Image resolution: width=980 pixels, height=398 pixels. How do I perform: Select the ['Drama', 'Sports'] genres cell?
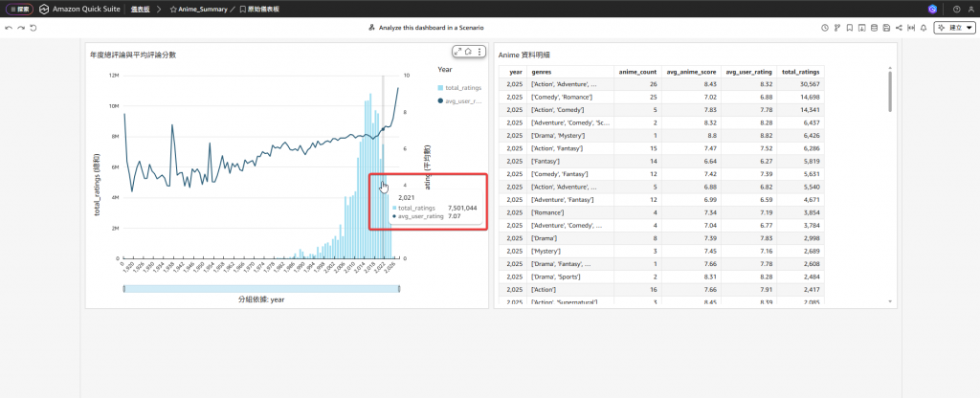[570, 276]
